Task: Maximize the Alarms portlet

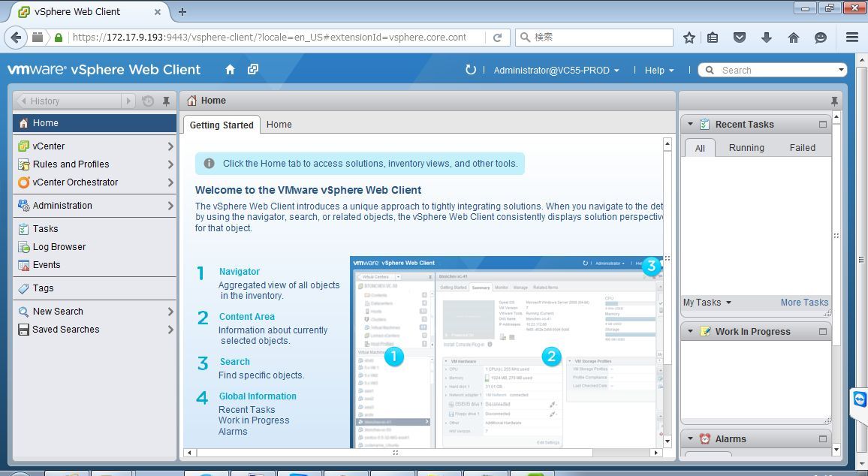Action: point(823,439)
